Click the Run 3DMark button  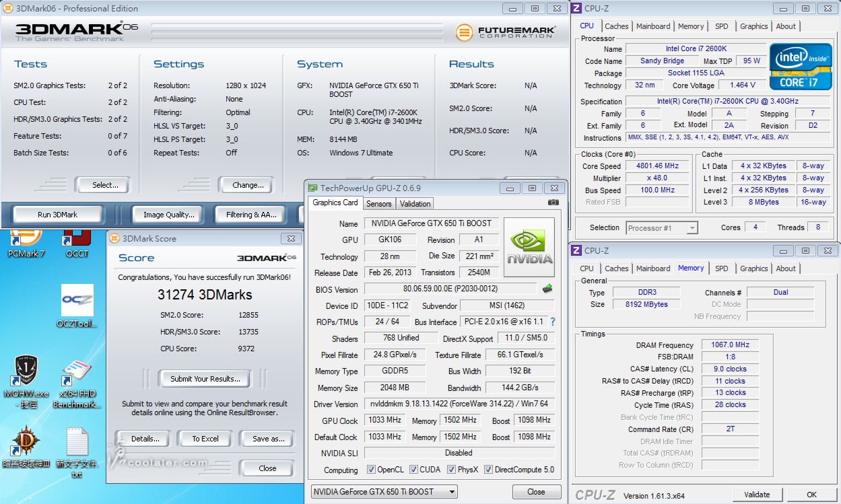(57, 215)
